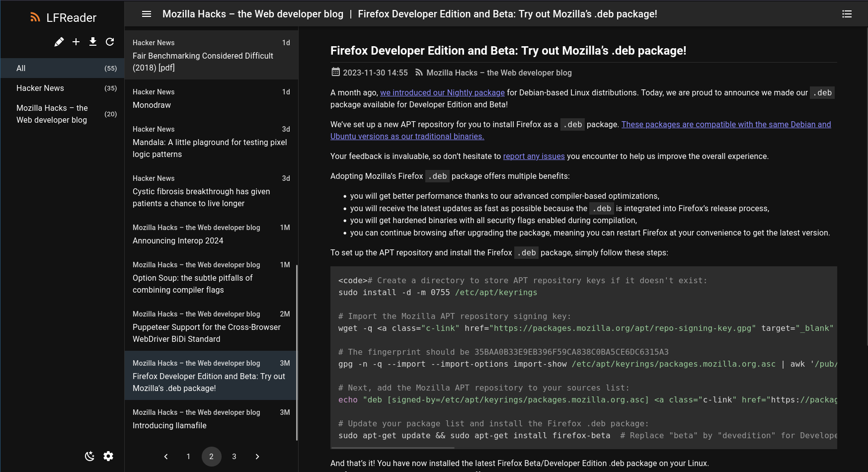Click the fingerprint comment line in code
This screenshot has height=472, width=868.
coord(503,352)
